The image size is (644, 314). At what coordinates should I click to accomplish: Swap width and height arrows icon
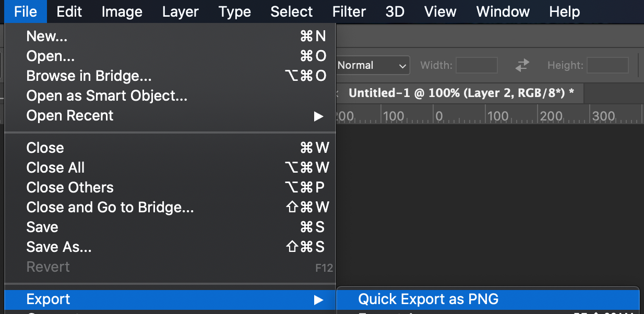(x=522, y=65)
